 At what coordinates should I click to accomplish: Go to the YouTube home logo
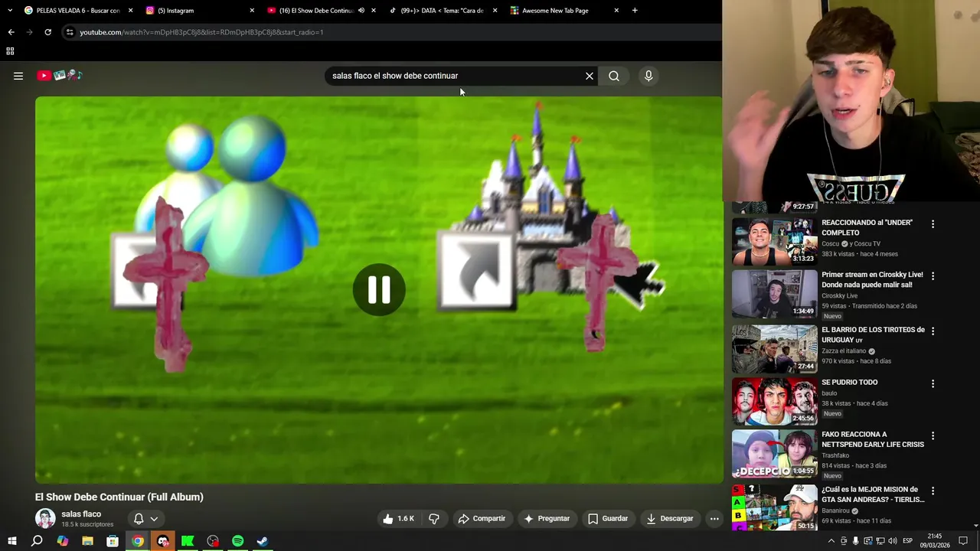pos(60,76)
